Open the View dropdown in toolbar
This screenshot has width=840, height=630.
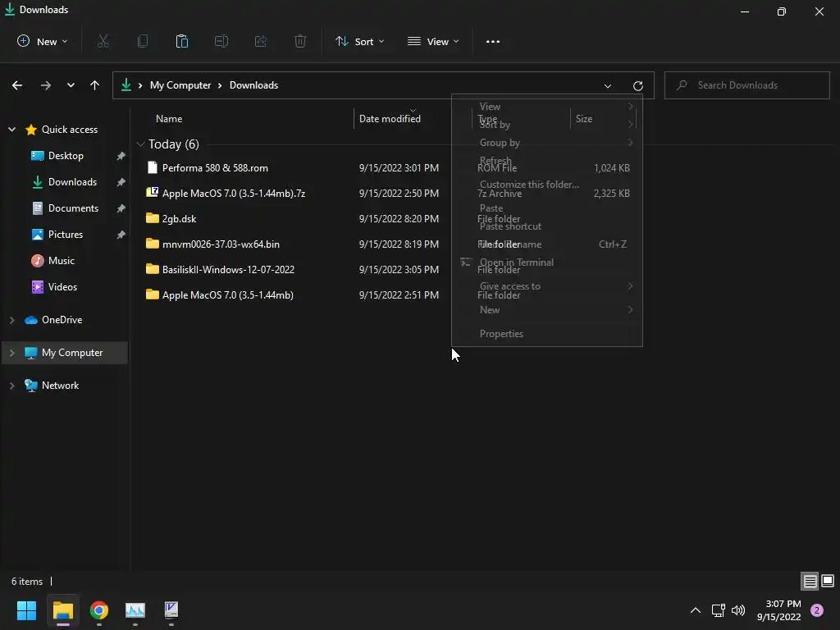point(433,41)
